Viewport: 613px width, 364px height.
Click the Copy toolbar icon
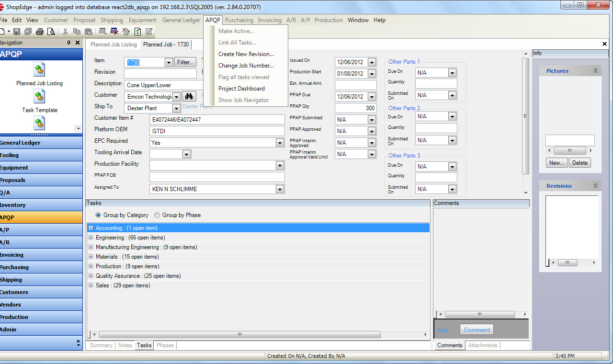click(77, 32)
